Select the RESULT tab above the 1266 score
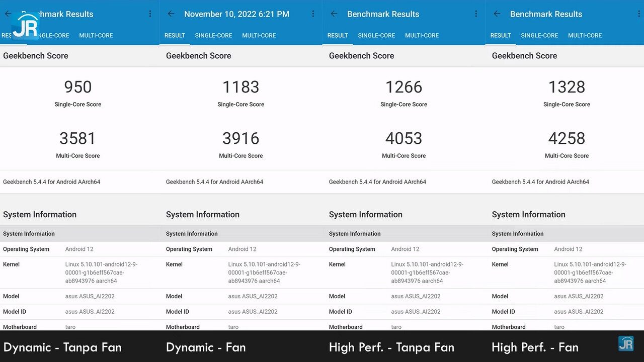 point(338,35)
